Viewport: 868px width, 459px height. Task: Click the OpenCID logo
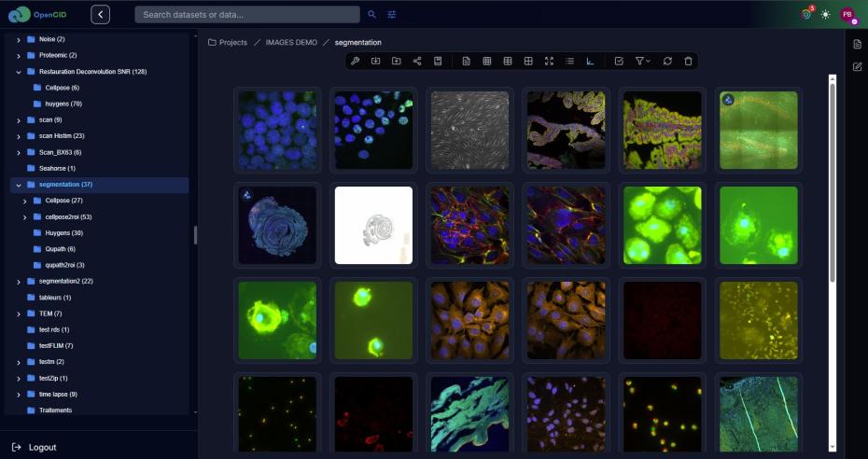[x=37, y=14]
